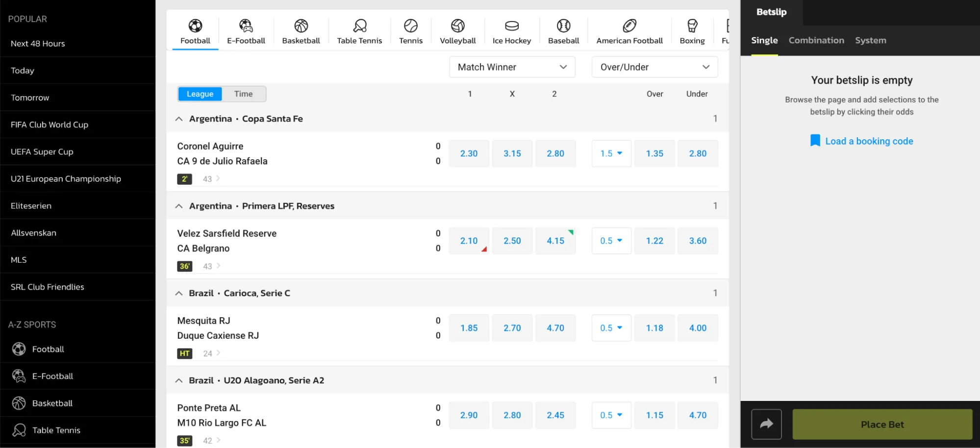Toggle sorting to League view

point(200,94)
